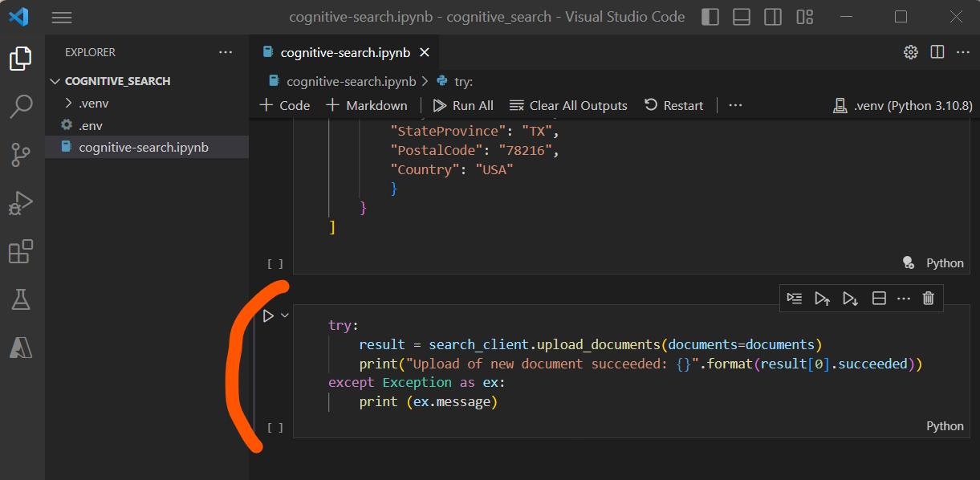Restart the notebook kernel
The image size is (980, 480).
(x=673, y=105)
